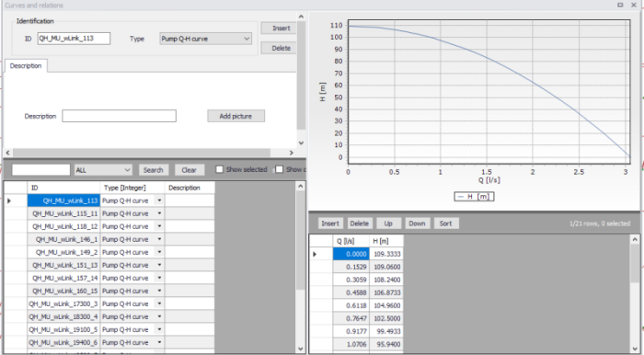
Task: Select the H cell 109.3333
Action: 386,254
